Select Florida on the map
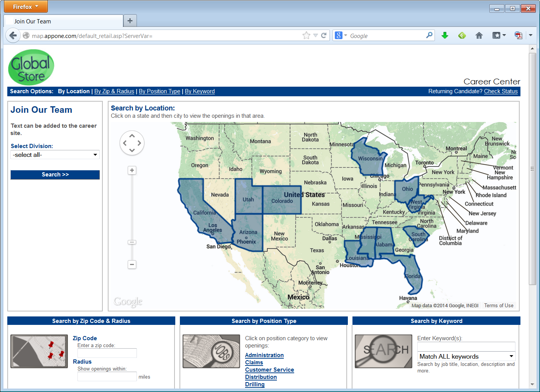Image resolution: width=540 pixels, height=392 pixels. point(412,277)
